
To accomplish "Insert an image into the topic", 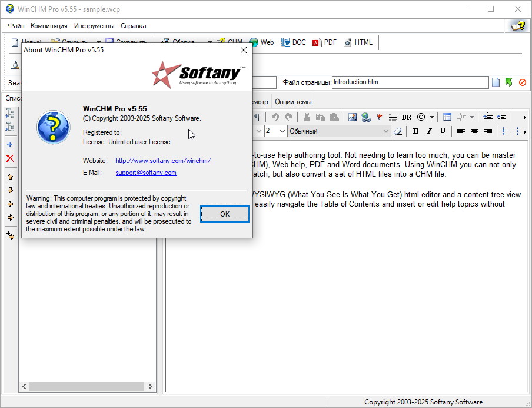I will click(x=352, y=117).
